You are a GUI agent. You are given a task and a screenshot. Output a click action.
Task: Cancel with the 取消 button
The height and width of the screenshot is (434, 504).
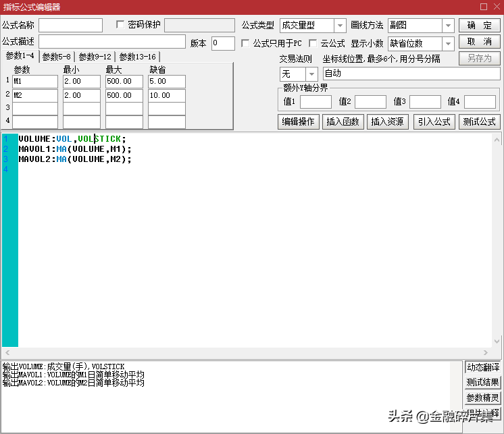479,42
